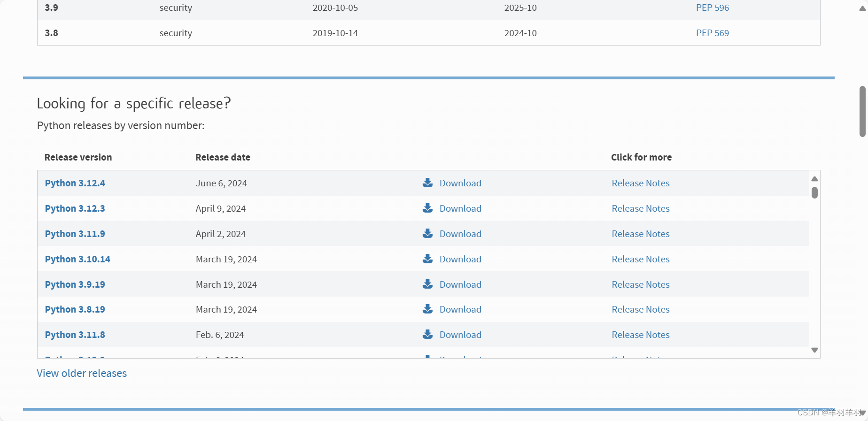Select the date Feb. 6, 2024
868x421 pixels.
tap(220, 335)
